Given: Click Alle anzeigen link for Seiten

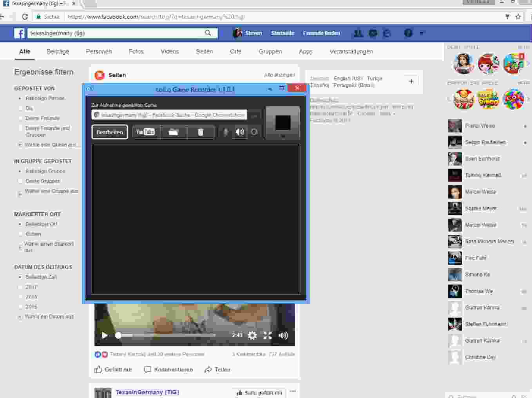Looking at the screenshot, I should pyautogui.click(x=279, y=75).
